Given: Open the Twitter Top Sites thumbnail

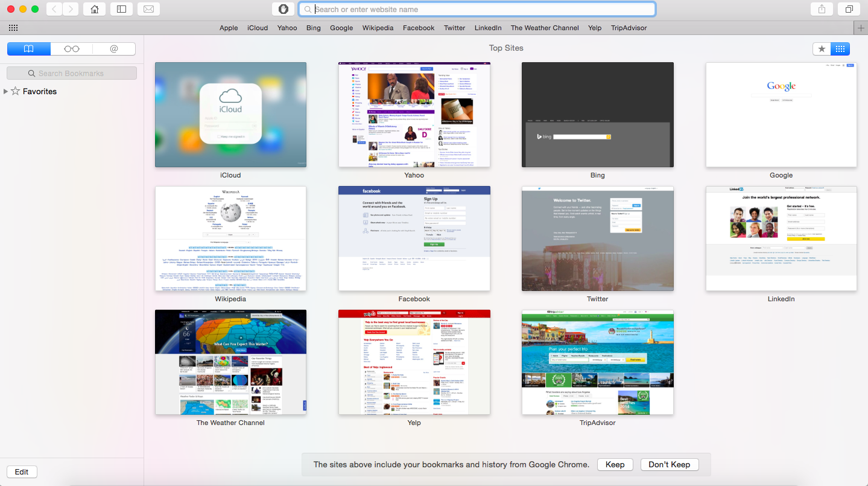Looking at the screenshot, I should coord(598,238).
